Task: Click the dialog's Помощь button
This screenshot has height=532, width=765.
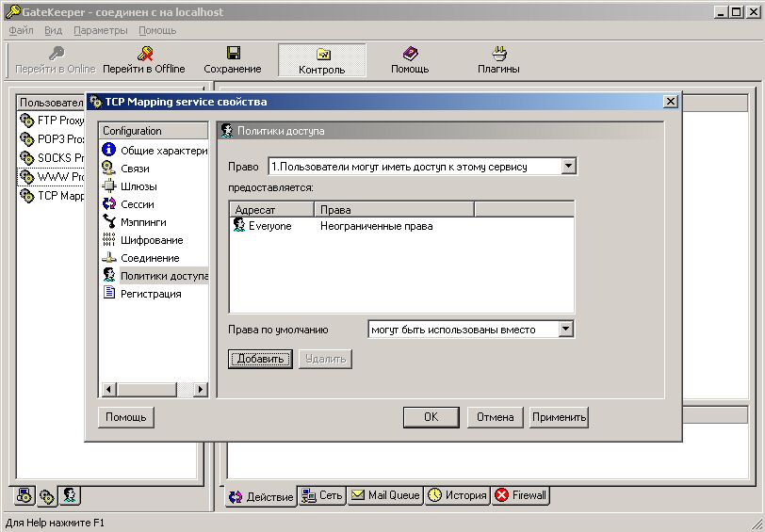Action: (126, 417)
